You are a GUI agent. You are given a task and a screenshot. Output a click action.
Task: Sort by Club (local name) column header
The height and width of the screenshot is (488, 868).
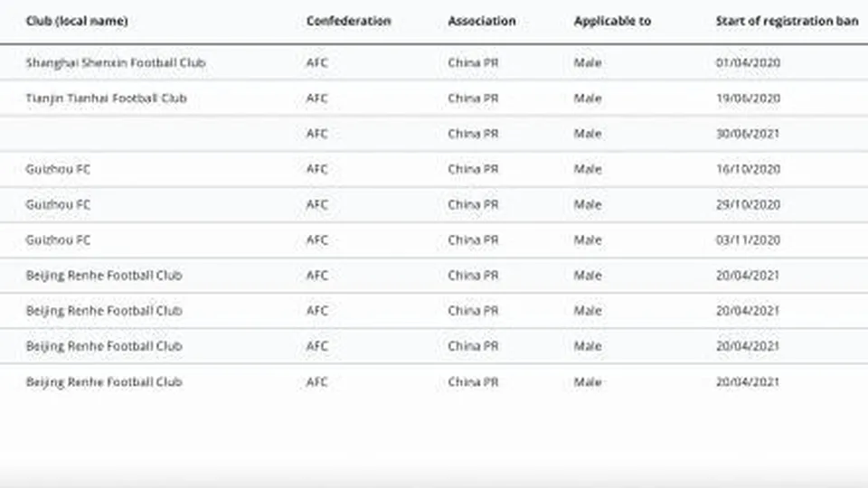77,21
